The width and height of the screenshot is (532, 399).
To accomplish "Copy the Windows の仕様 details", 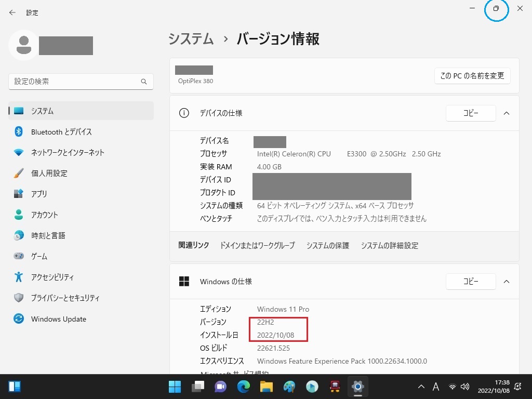I will (471, 281).
